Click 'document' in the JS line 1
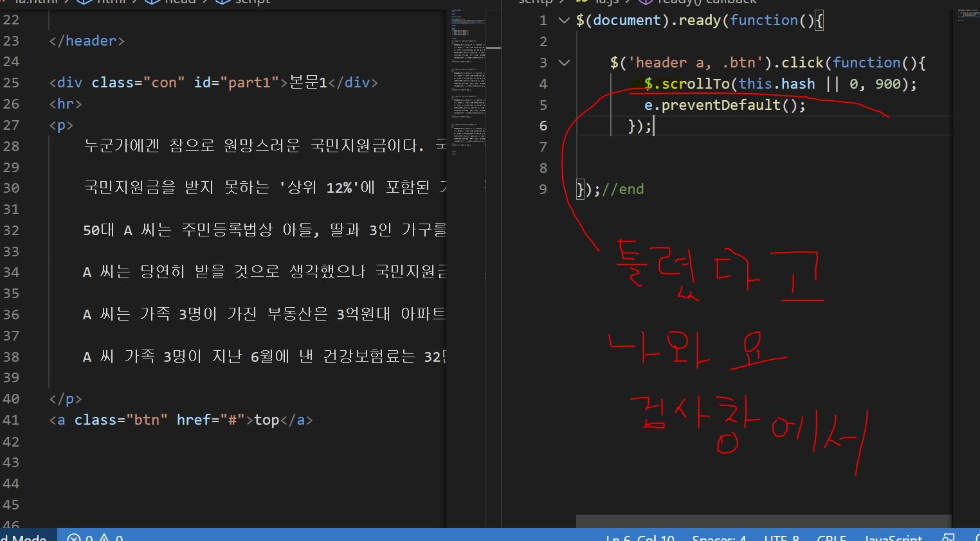Image resolution: width=980 pixels, height=541 pixels. (627, 21)
